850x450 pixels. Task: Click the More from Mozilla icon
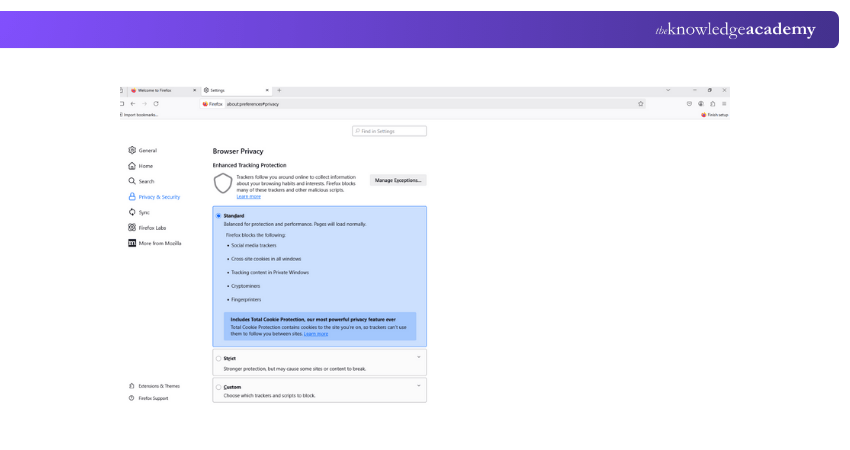pos(132,243)
